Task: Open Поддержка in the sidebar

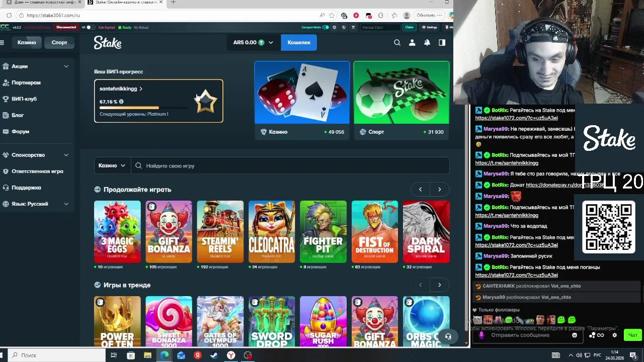Action: point(26,188)
